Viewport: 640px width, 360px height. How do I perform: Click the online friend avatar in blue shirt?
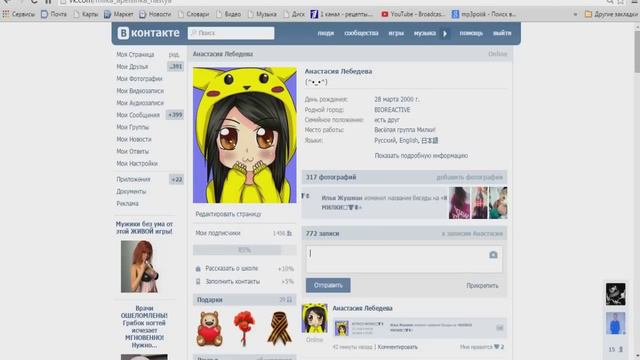coord(616,323)
